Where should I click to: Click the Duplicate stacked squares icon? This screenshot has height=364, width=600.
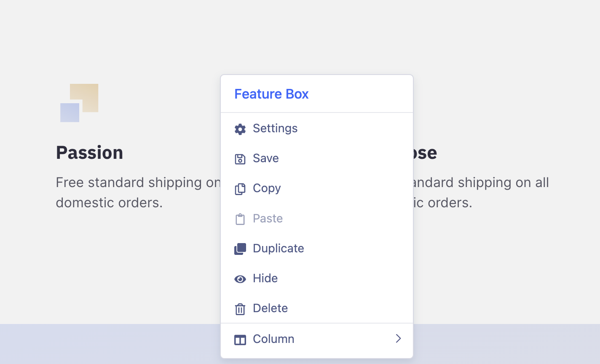(x=240, y=249)
